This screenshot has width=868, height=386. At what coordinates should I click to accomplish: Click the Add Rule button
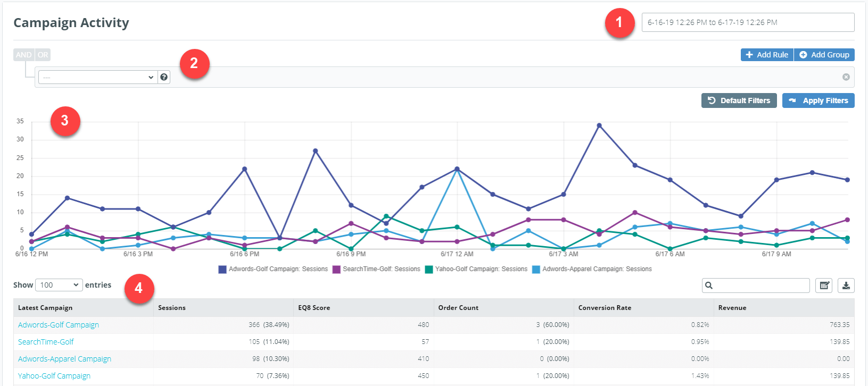point(767,55)
